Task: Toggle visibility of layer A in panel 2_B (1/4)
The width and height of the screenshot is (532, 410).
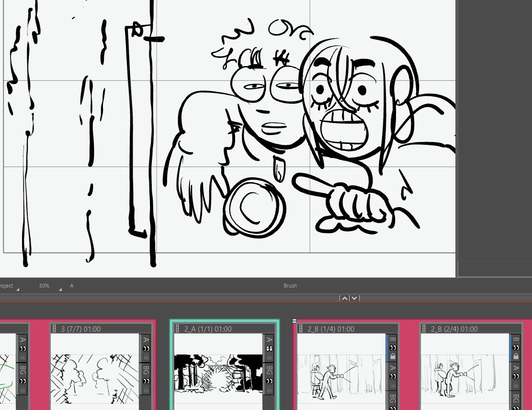Action: click(393, 377)
